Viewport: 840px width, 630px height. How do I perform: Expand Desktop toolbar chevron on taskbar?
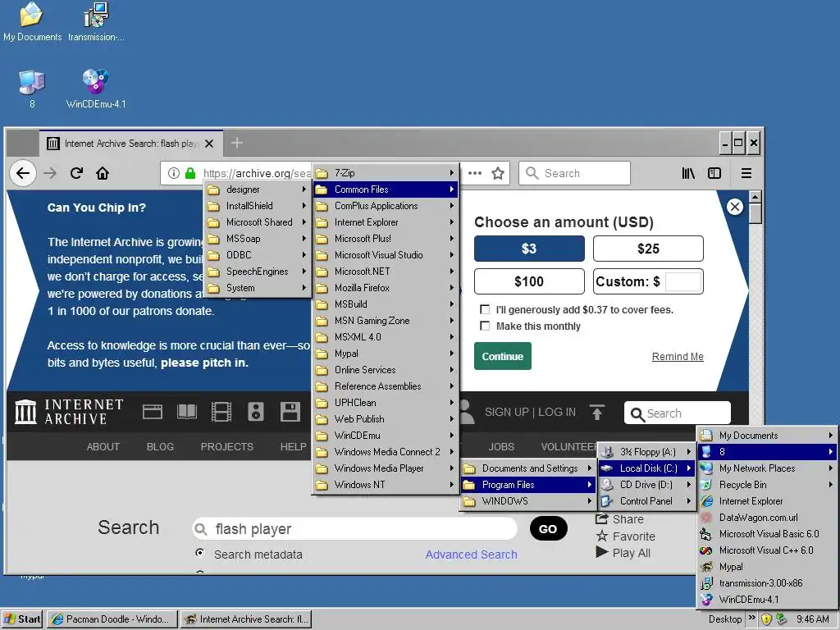click(x=751, y=618)
